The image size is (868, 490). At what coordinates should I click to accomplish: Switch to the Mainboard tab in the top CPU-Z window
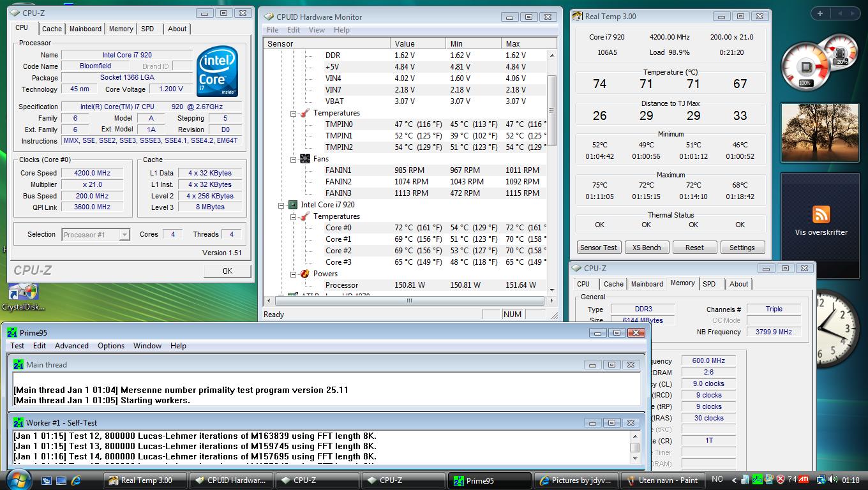pyautogui.click(x=86, y=29)
